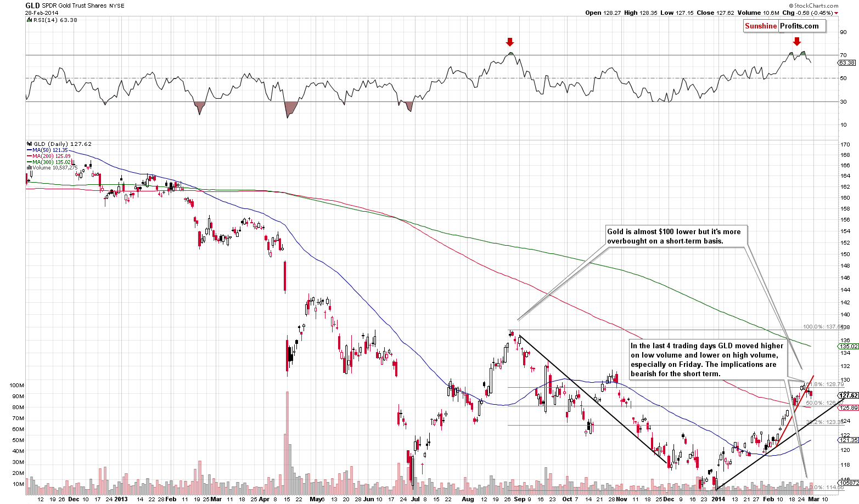The width and height of the screenshot is (859, 504).
Task: Click the 'last 4 trading days' annotation box
Action: coord(708,360)
